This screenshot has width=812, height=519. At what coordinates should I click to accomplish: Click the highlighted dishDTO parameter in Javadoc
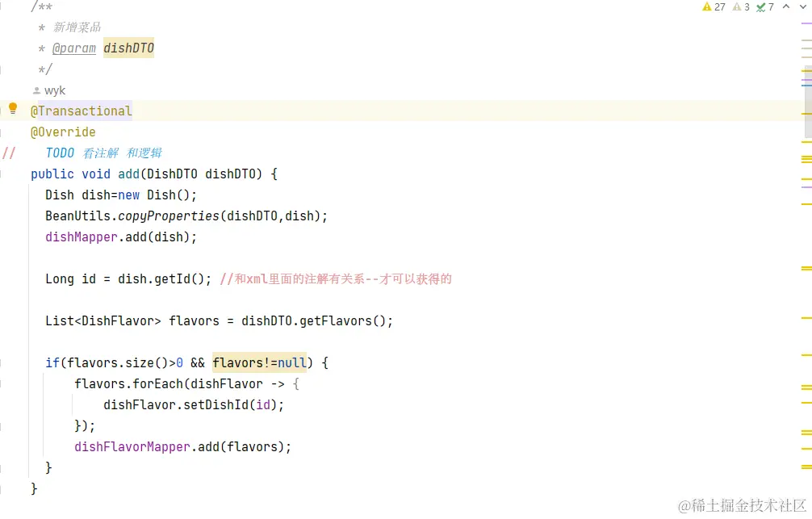click(x=128, y=48)
